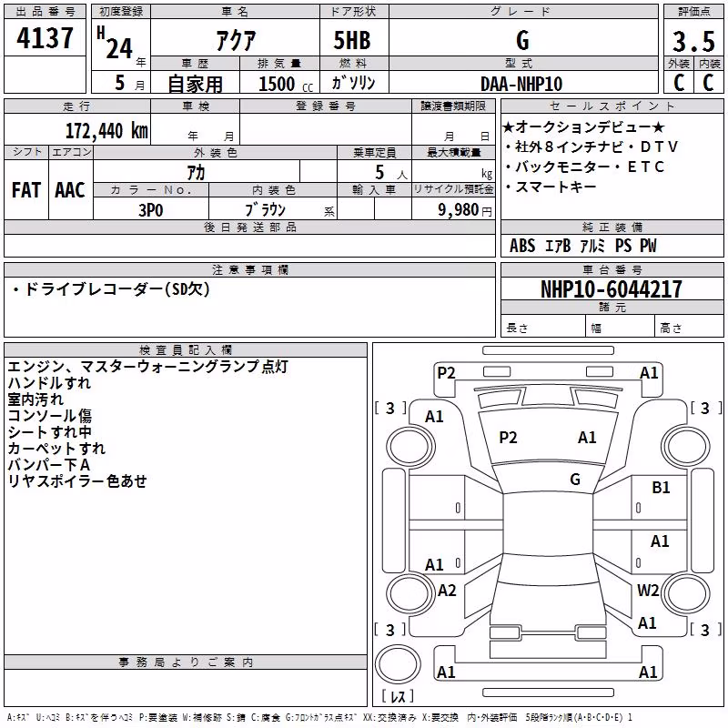Screen dimensions: 728x728
Task: Select the seating capacity 5 人
Action: [391, 173]
